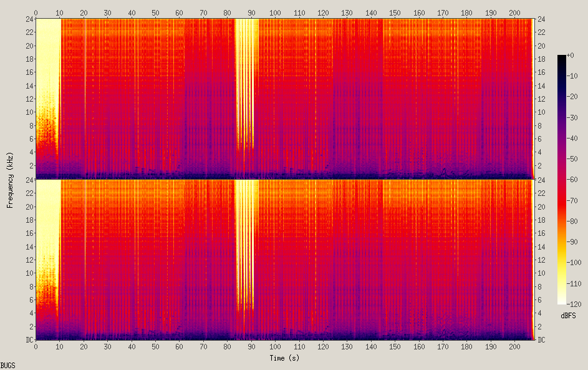Click the -90 level on the color scale
The width and height of the screenshot is (588, 370).
coord(572,241)
